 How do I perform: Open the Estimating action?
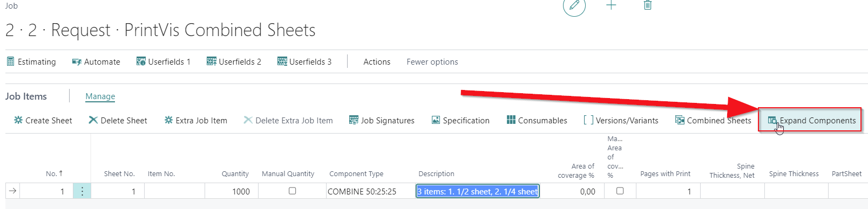(31, 62)
